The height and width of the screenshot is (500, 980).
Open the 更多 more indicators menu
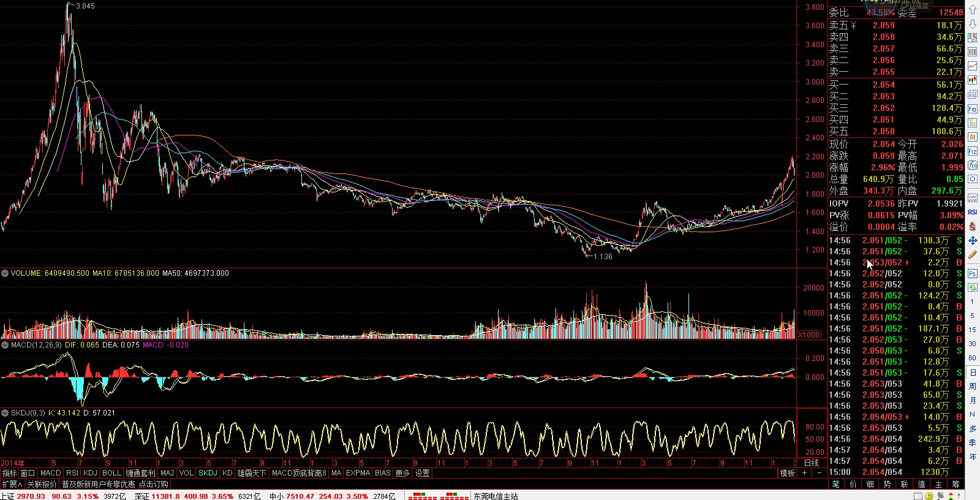402,473
